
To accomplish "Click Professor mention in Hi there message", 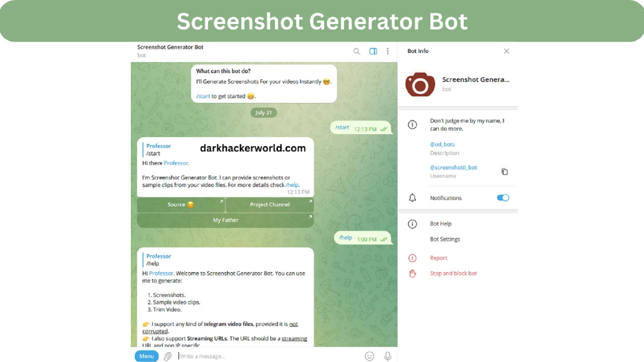I will click(x=176, y=163).
